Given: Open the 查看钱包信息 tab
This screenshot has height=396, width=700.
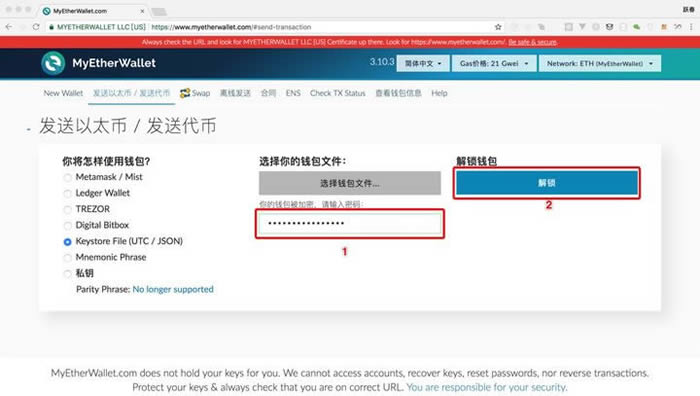Looking at the screenshot, I should [x=398, y=93].
